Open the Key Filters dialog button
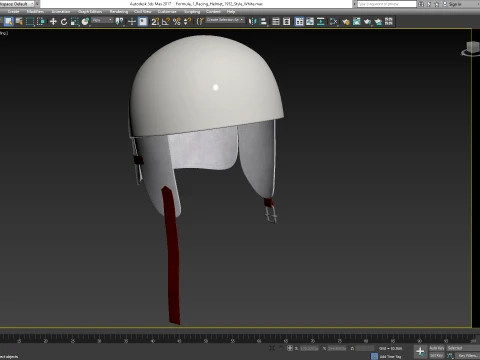 [x=467, y=356]
